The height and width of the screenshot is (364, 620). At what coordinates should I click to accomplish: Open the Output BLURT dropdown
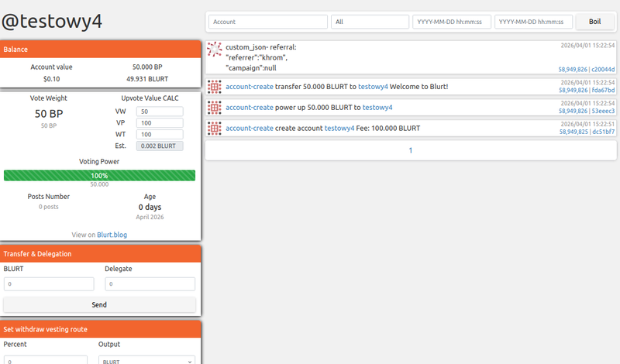click(146, 360)
